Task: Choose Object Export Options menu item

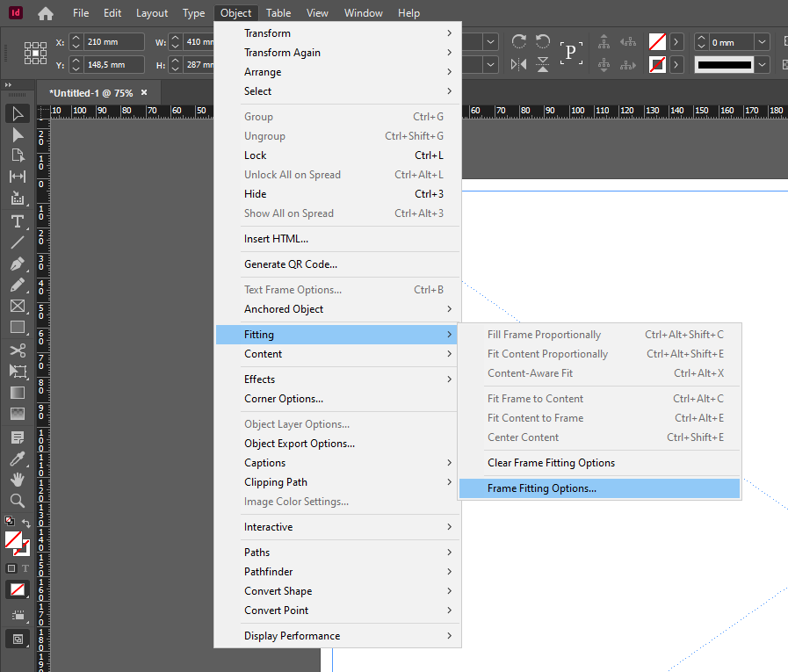Action: tap(337, 444)
